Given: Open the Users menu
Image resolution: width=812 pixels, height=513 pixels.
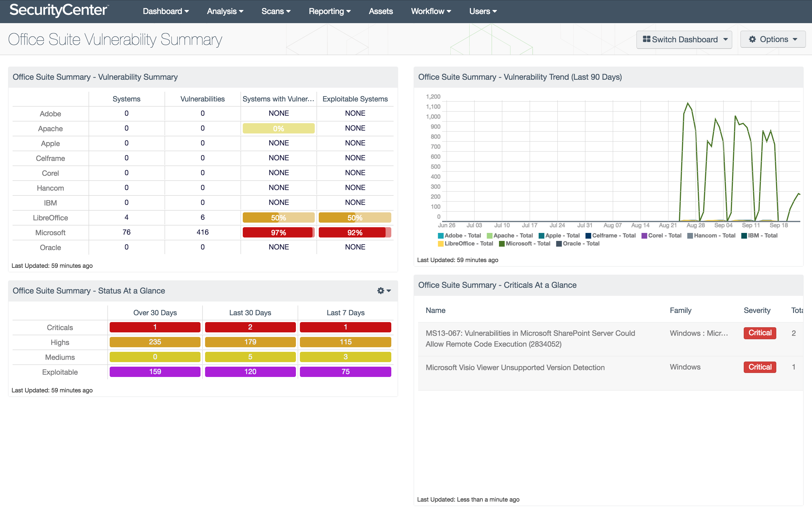Looking at the screenshot, I should click(x=483, y=11).
